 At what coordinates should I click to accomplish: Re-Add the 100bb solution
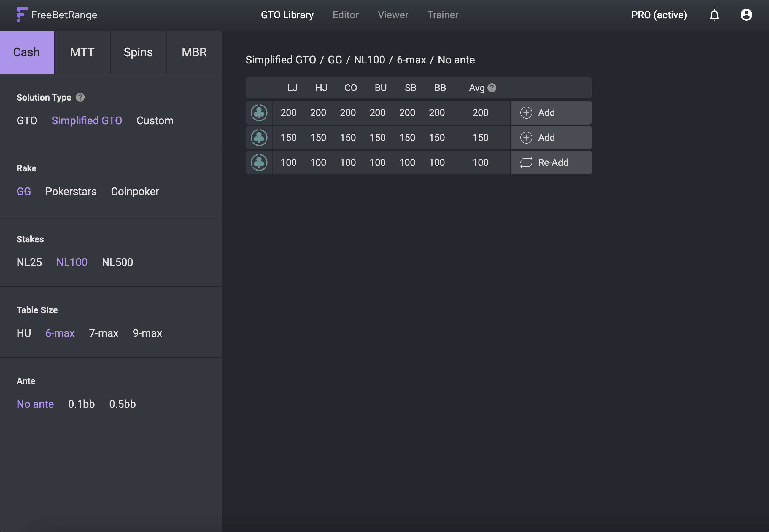[x=551, y=162]
